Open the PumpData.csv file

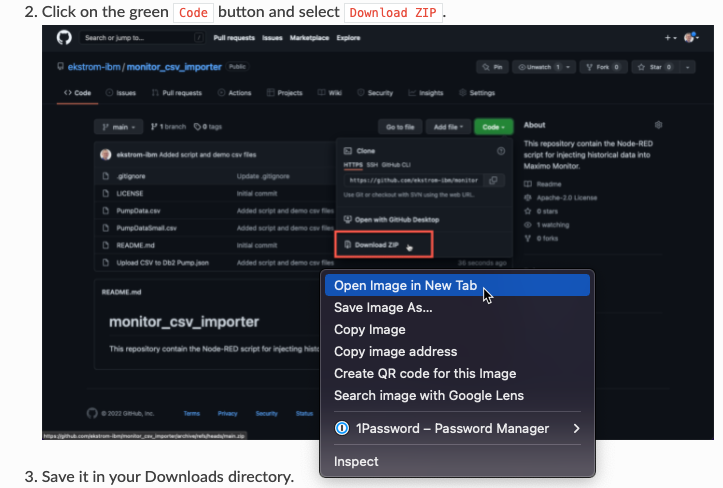(138, 211)
